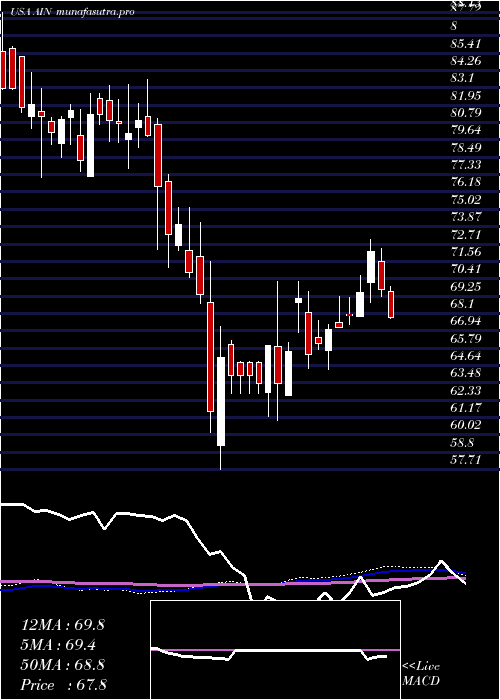Click the 75.02 price label
500x700 pixels.
click(x=466, y=200)
